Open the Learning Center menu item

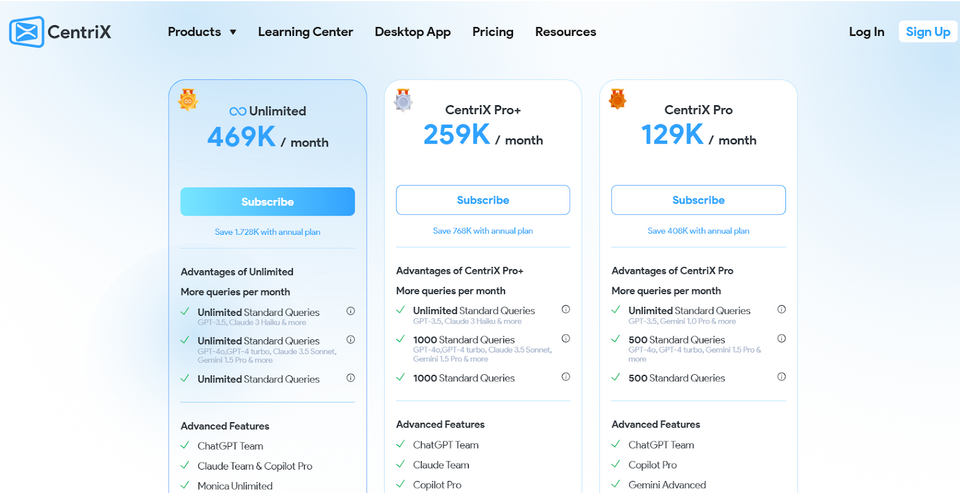click(306, 32)
